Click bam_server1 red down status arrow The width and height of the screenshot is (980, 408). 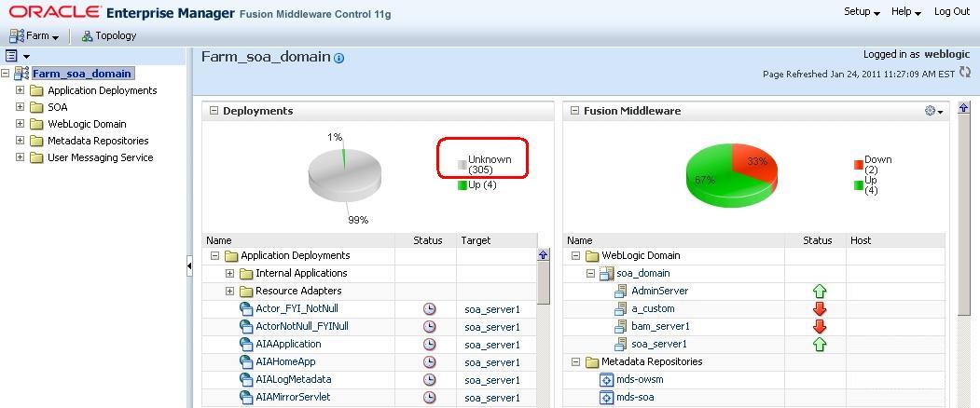coord(820,326)
